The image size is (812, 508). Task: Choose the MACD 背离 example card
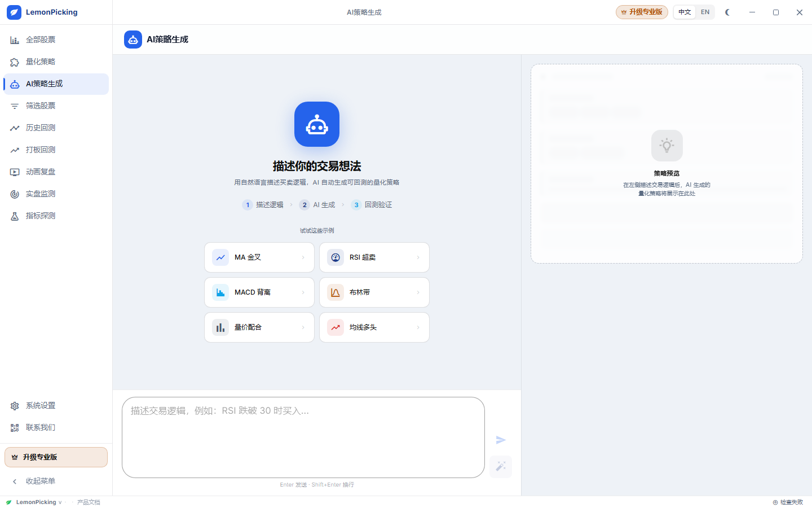pyautogui.click(x=259, y=292)
